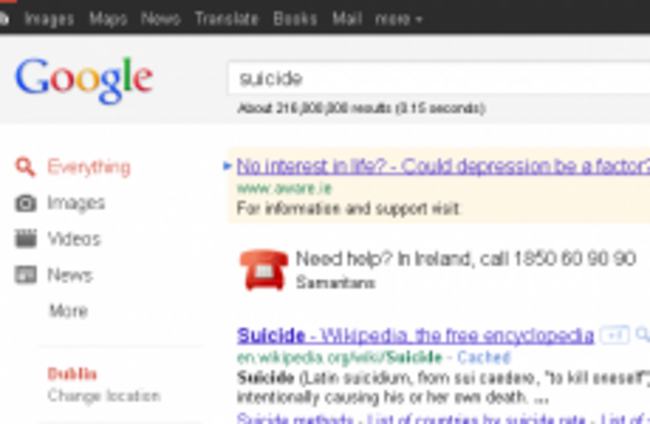Image resolution: width=650 pixels, height=424 pixels.
Task: Open the Videos clapperboard icon
Action: (26, 239)
